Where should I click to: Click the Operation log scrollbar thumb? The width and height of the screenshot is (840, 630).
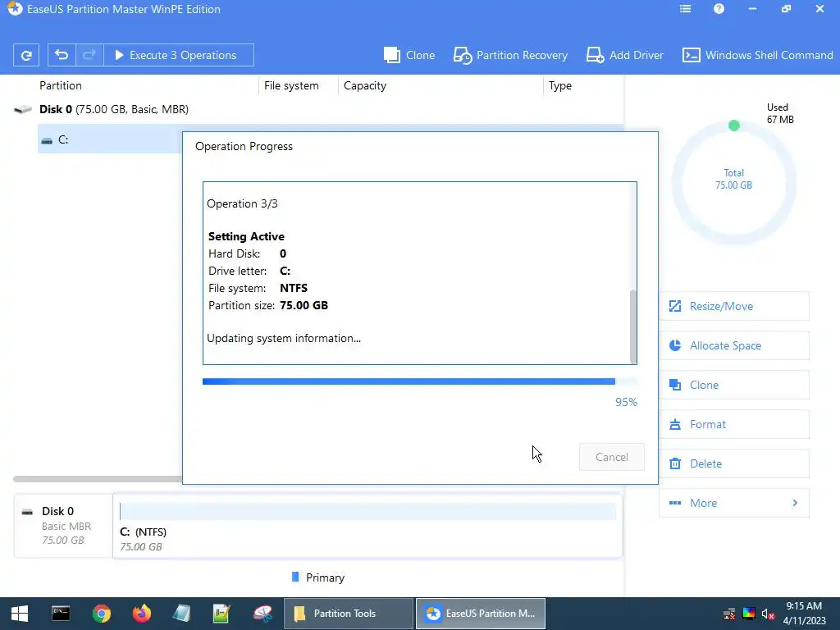tap(633, 326)
